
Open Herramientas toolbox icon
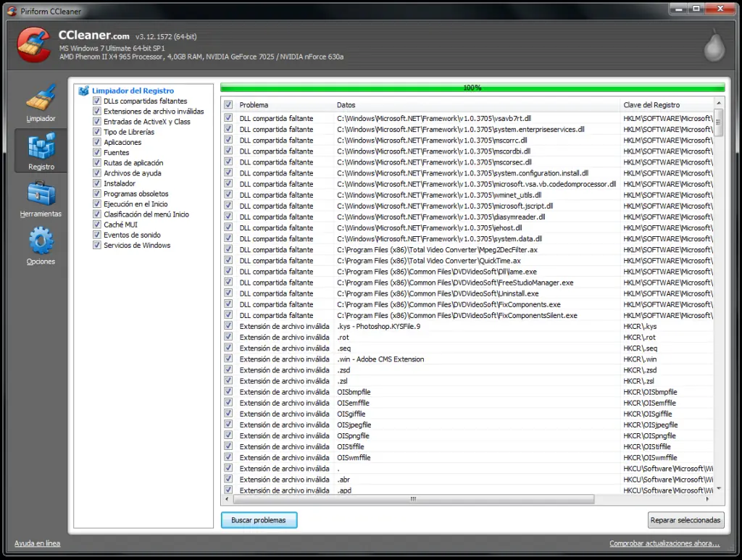[41, 194]
